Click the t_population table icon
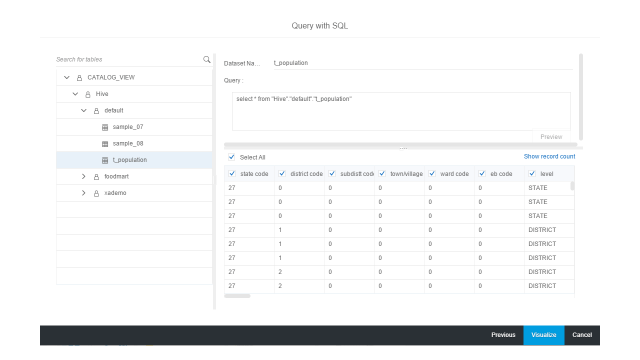 tap(105, 160)
